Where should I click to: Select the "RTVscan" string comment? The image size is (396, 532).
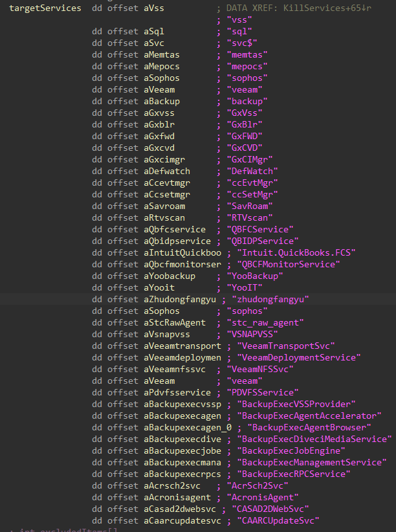(x=249, y=218)
